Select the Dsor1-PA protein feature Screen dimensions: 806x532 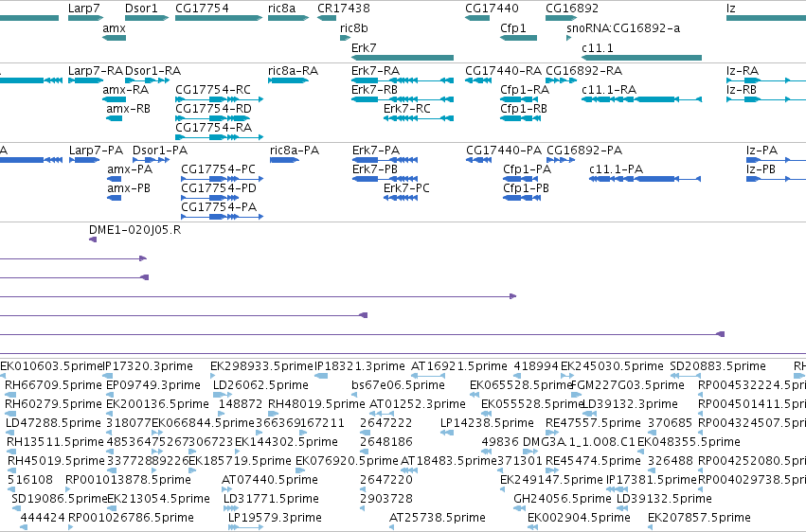coord(152,160)
